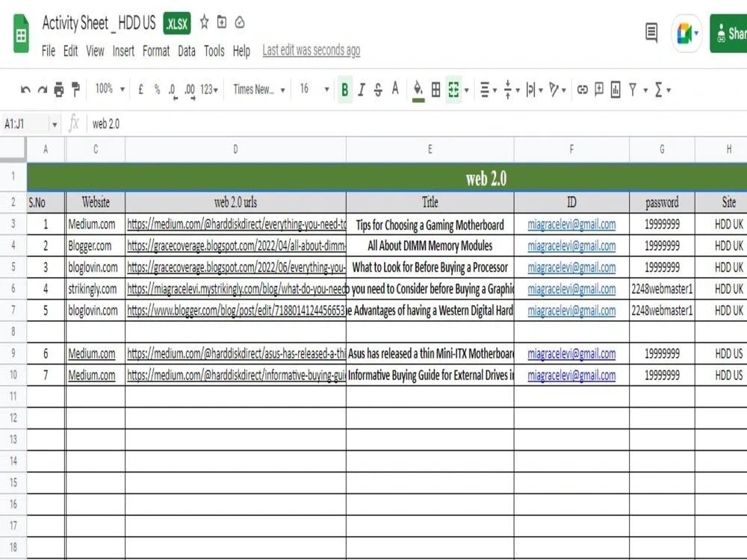
Task: Open the filter views dropdown arrow
Action: (645, 90)
